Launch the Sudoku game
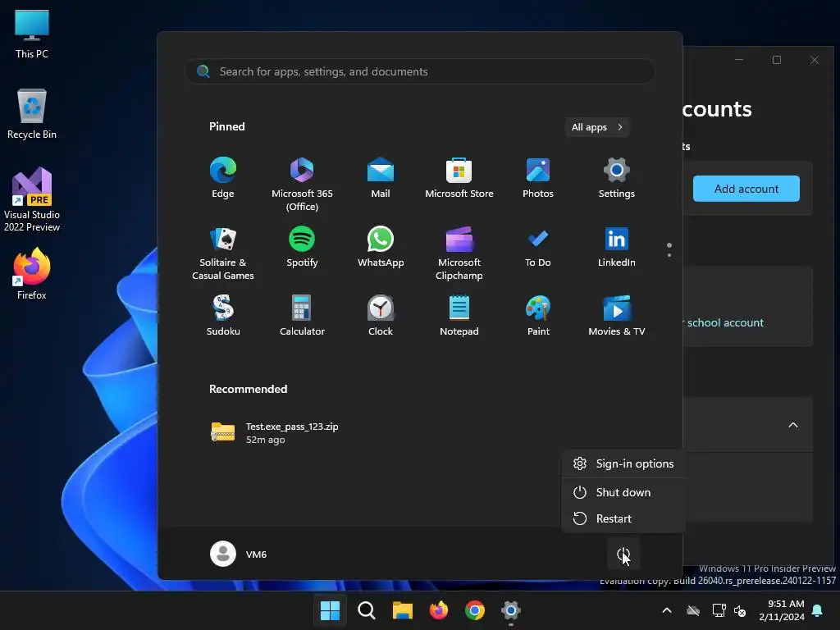The width and height of the screenshot is (840, 630). [x=223, y=316]
